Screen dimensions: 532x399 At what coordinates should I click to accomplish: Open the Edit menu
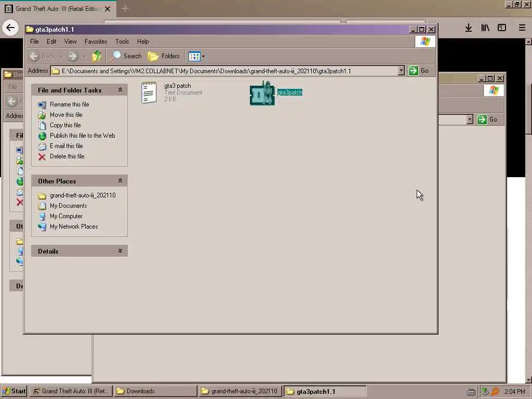[x=51, y=42]
